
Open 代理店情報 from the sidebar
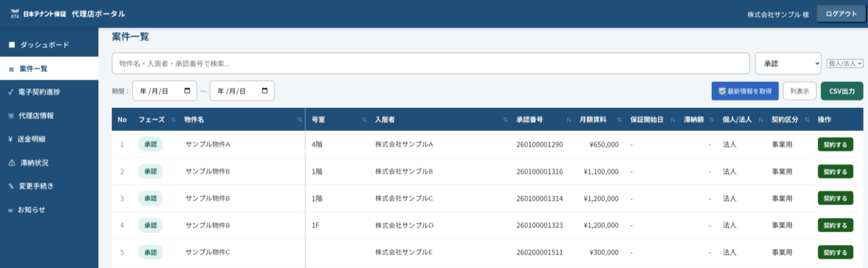pos(49,116)
